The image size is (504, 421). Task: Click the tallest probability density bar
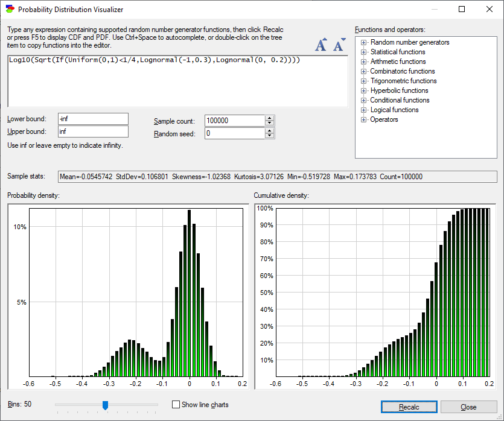click(x=189, y=293)
